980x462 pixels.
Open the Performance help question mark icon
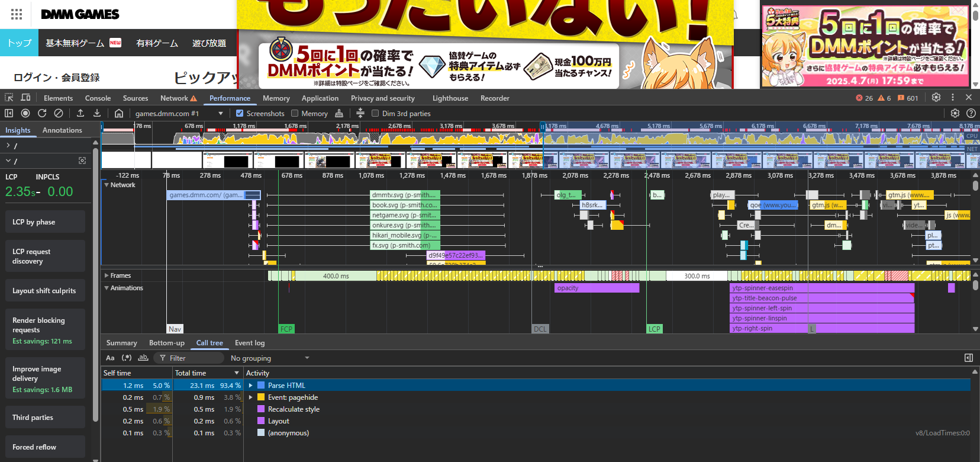(x=971, y=113)
